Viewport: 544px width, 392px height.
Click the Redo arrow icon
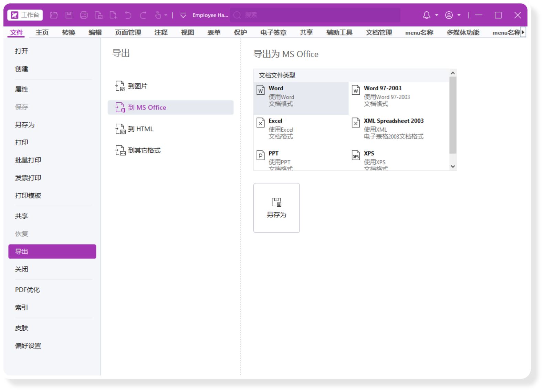143,15
